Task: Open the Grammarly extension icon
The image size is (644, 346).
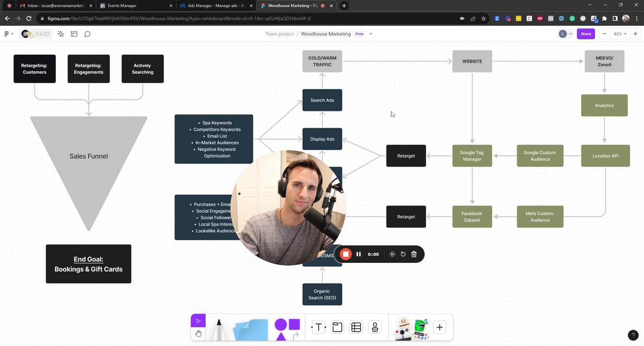Action: pos(572,18)
